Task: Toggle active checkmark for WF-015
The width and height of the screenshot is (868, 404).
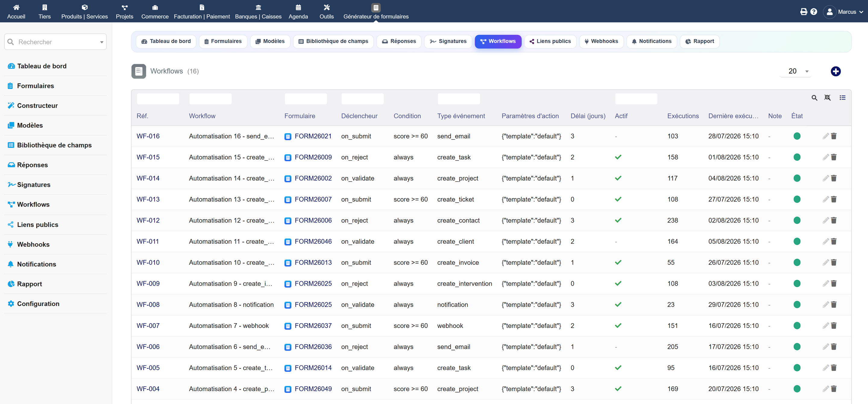Action: [x=618, y=157]
